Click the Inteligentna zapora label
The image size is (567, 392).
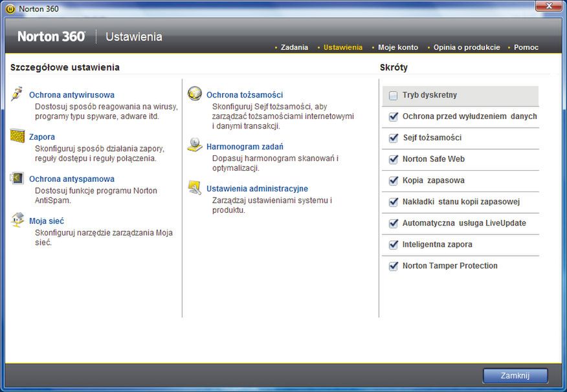point(437,245)
